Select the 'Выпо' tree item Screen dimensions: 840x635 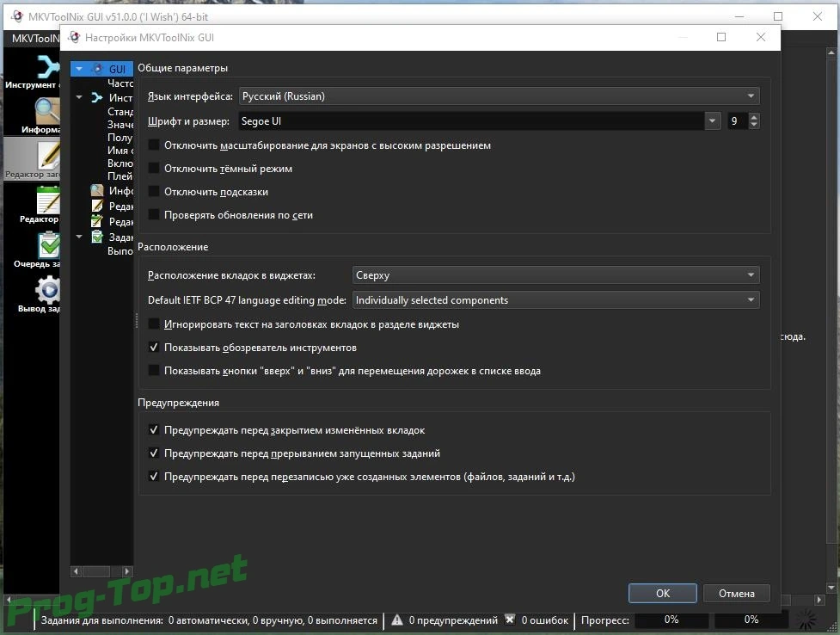click(x=120, y=250)
